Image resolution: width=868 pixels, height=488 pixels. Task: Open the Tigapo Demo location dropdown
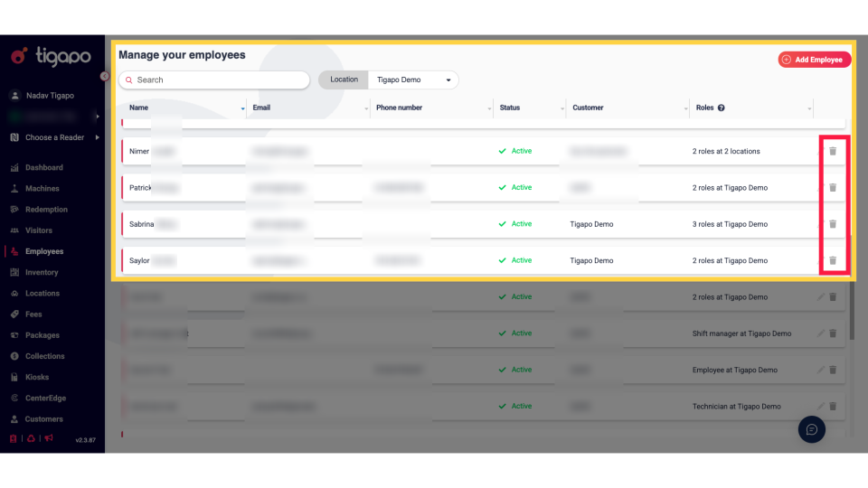click(414, 80)
